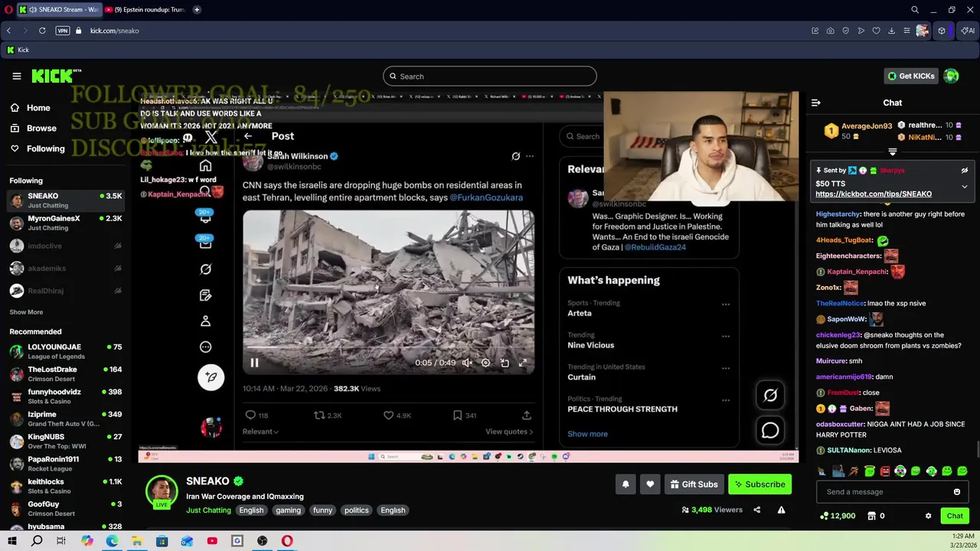Open the Kick hamburger sidebar menu
This screenshot has width=980, height=551.
coord(17,76)
